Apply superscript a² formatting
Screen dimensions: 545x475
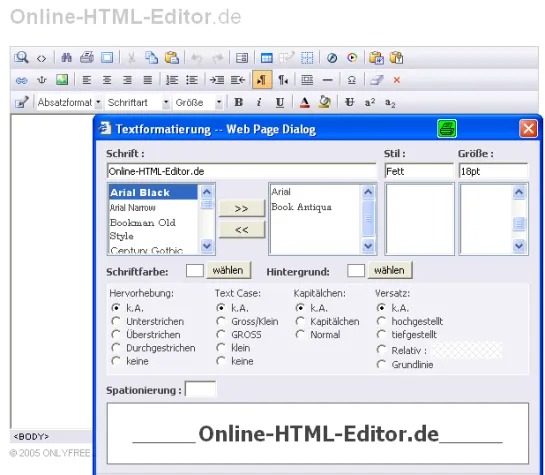(x=370, y=103)
